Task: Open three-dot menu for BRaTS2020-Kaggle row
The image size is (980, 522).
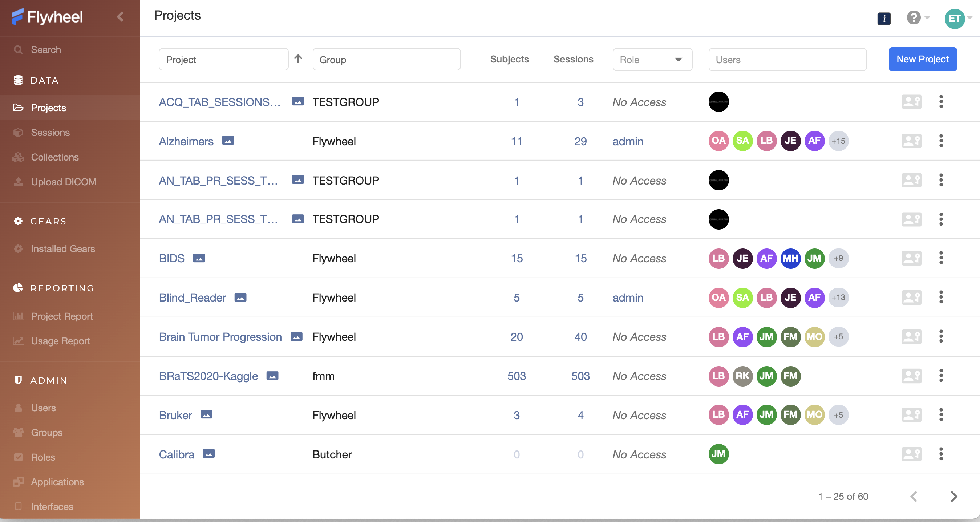Action: pyautogui.click(x=940, y=376)
